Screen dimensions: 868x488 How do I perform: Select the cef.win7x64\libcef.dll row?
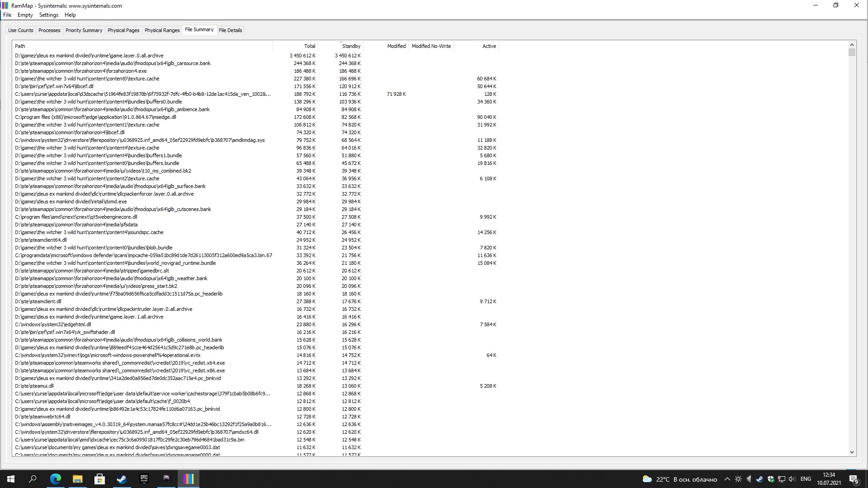coord(255,86)
